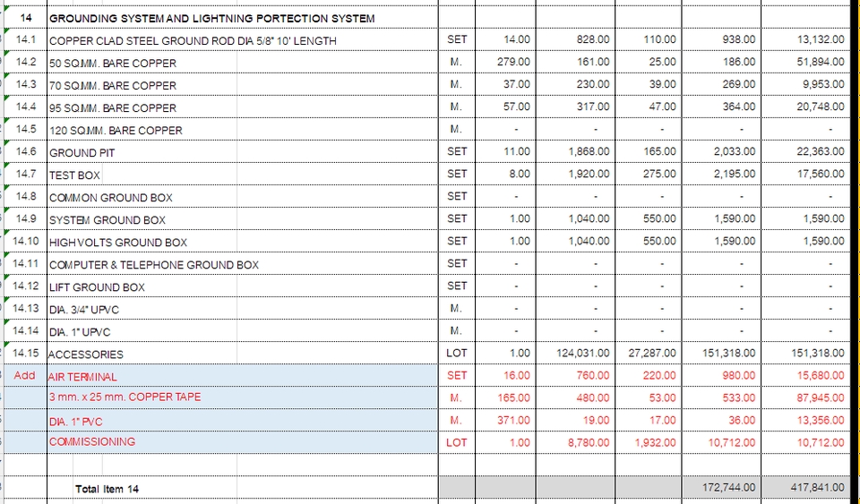860x504 pixels.
Task: Select the 15,680.00 air terminal amount
Action: click(805, 376)
